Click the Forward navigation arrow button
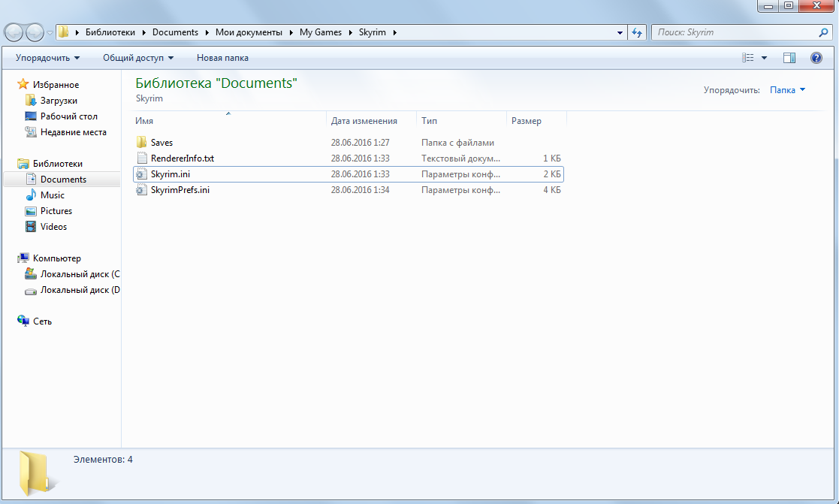Viewport: 839px width, 504px height. pyautogui.click(x=35, y=32)
